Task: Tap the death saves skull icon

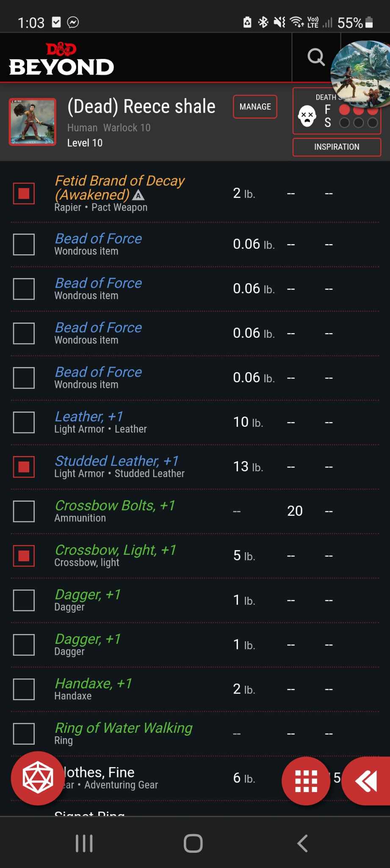Action: pos(307,116)
